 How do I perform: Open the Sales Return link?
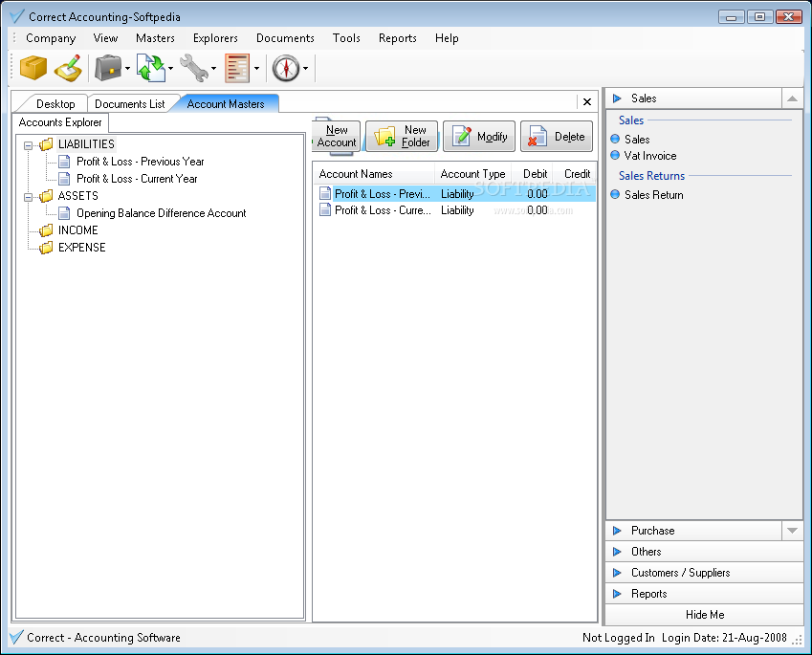653,195
